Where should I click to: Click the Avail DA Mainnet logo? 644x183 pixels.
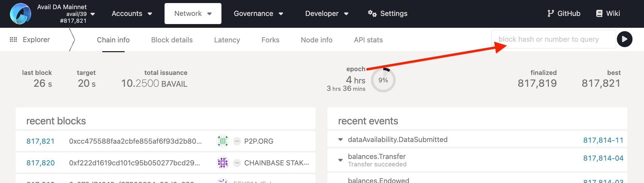coord(20,14)
